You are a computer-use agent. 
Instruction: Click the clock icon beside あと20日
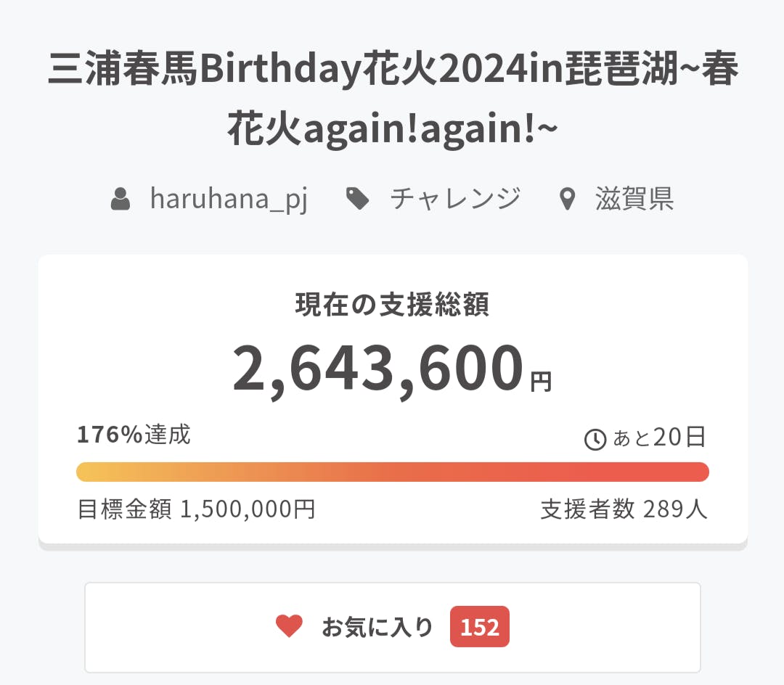click(595, 439)
